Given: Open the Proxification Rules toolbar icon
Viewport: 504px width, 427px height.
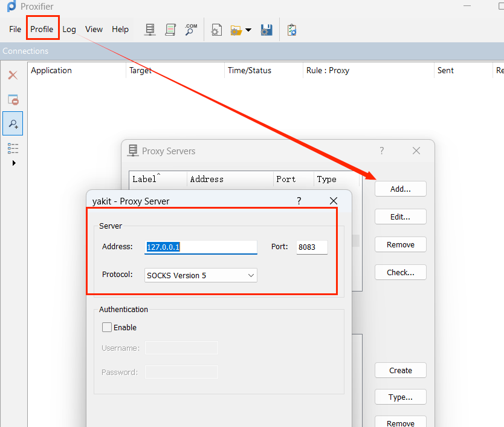Looking at the screenshot, I should pyautogui.click(x=170, y=30).
